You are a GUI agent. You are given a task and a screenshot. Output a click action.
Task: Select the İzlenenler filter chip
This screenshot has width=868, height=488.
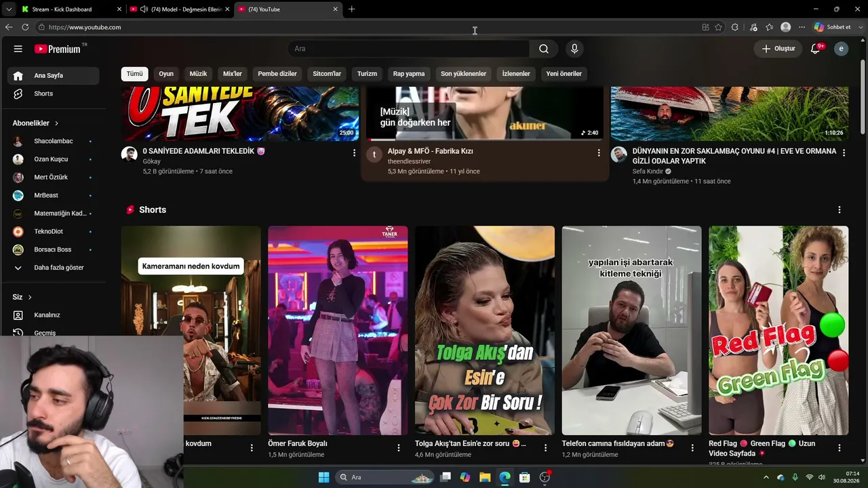(x=516, y=74)
